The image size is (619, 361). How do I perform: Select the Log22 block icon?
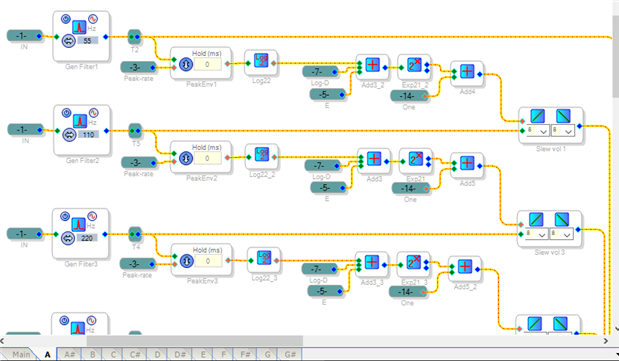tap(261, 60)
